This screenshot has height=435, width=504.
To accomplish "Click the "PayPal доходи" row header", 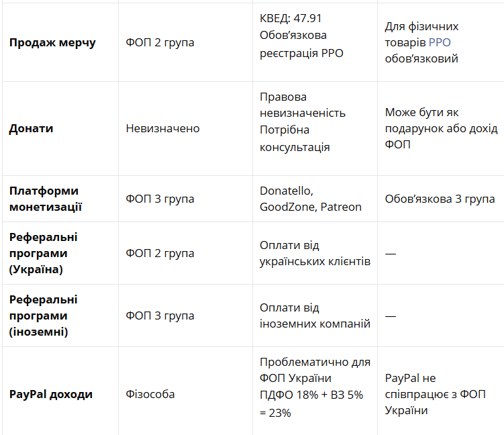I will (x=50, y=394).
